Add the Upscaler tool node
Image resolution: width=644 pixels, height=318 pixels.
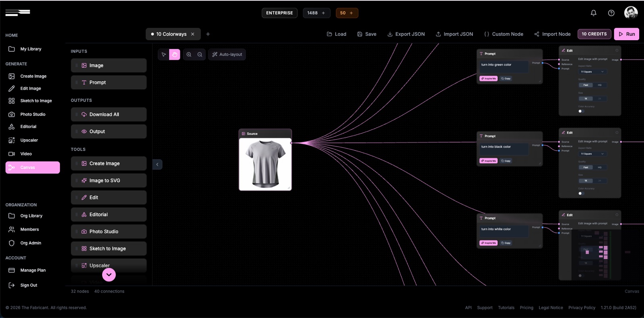coord(109,265)
